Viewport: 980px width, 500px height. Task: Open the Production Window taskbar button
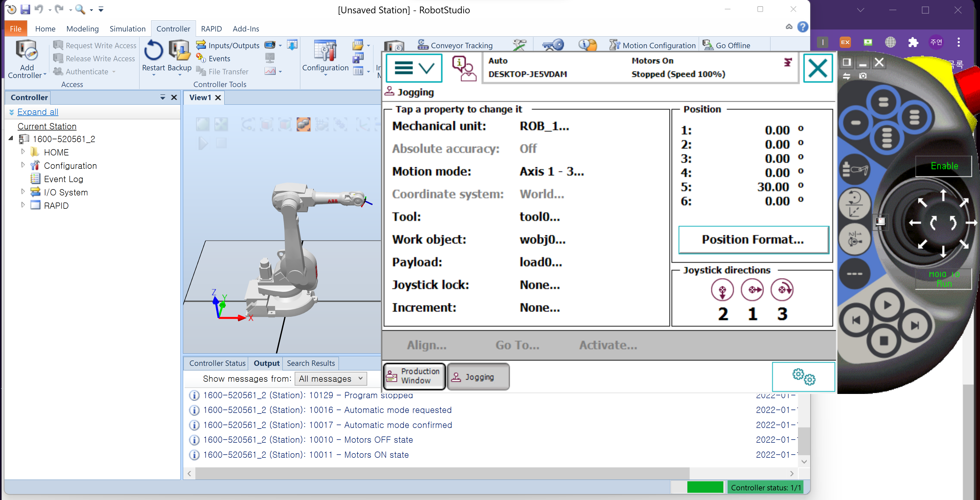[x=414, y=376]
